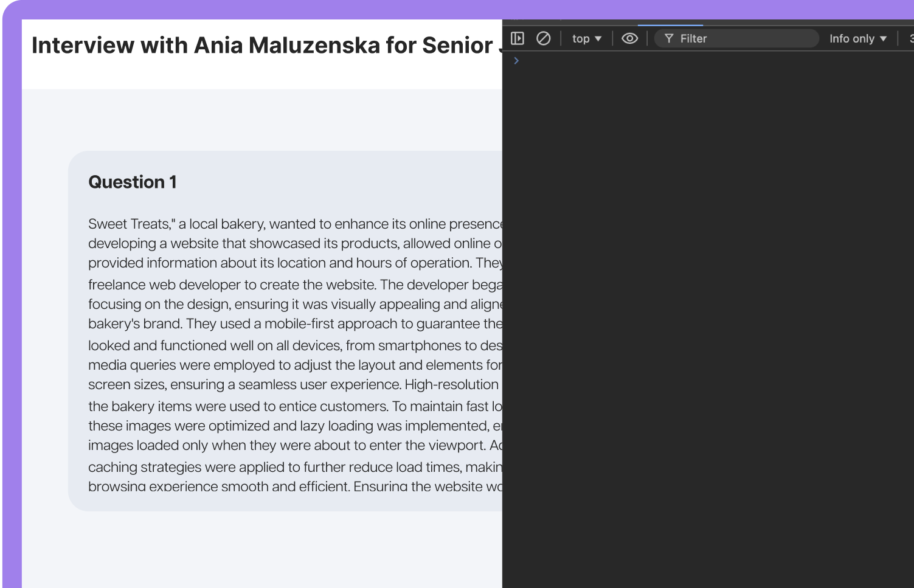Click 'Sweet Treats' at paragraph start
The image size is (914, 588).
pyautogui.click(x=128, y=224)
